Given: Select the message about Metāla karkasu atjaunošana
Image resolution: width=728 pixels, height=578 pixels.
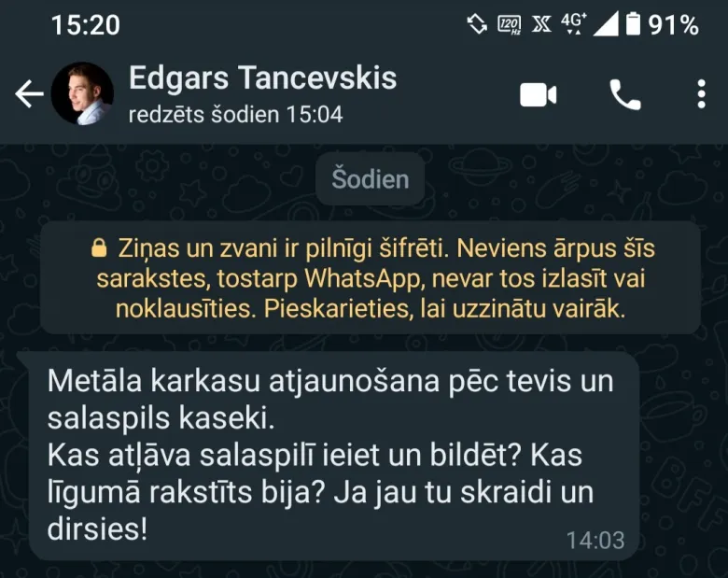Looking at the screenshot, I should coord(334,456).
